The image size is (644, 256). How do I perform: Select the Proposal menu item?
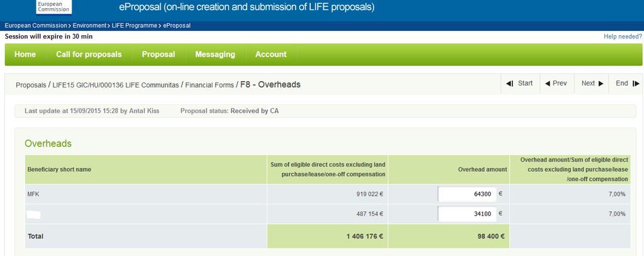[158, 54]
